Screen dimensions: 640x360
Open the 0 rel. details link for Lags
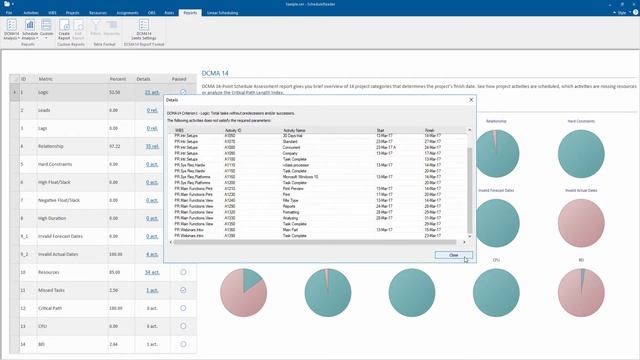click(152, 128)
